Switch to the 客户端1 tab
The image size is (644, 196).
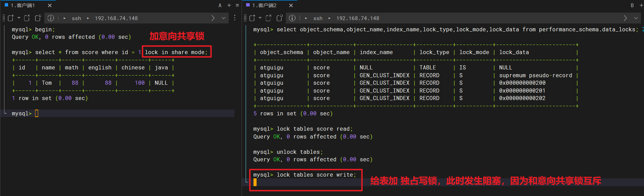click(x=22, y=5)
